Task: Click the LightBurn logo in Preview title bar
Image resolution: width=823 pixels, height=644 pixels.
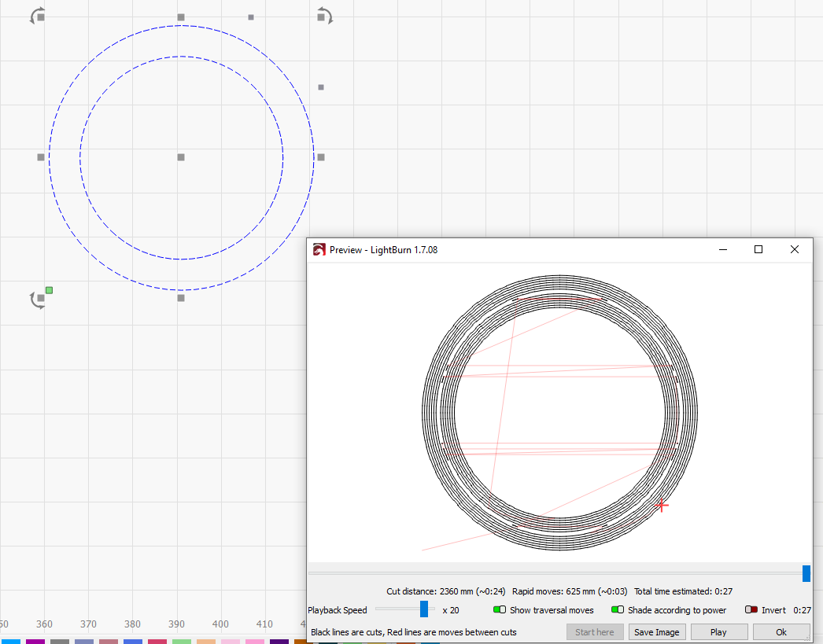Action: point(319,249)
